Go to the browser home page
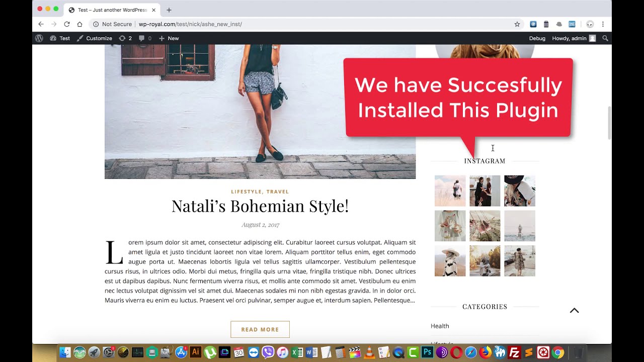The height and width of the screenshot is (362, 644). pos(79,24)
